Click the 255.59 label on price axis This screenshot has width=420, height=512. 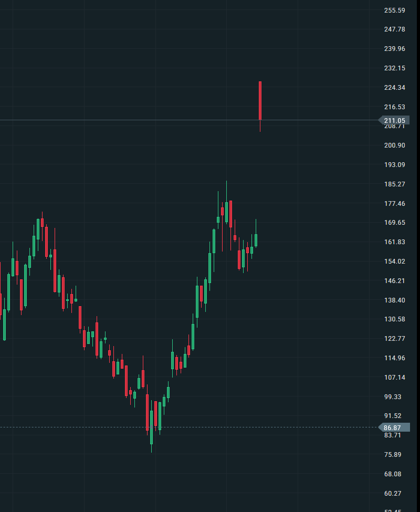coord(394,10)
